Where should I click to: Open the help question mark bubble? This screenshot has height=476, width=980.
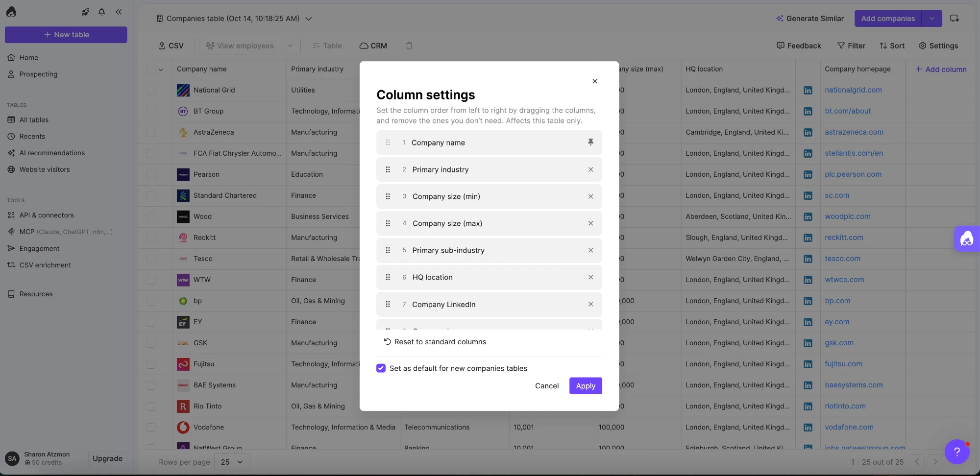tap(957, 452)
